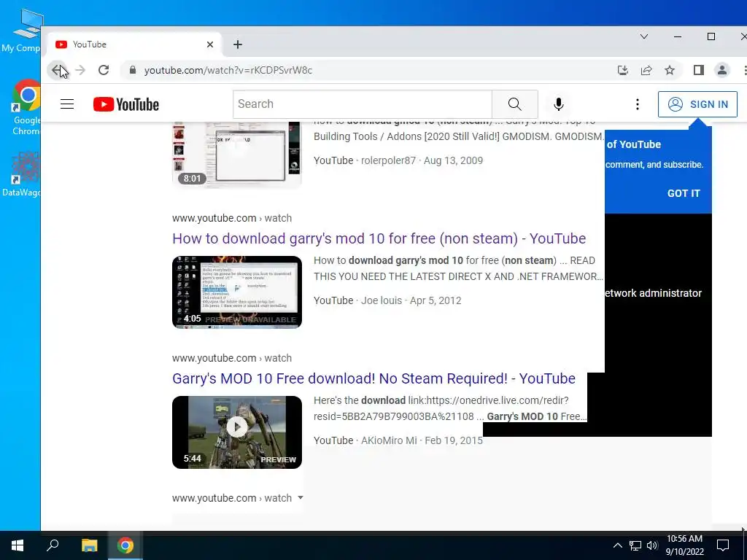Click the YouTube search magnifier button
Viewport: 747px width, 560px height.
click(514, 104)
